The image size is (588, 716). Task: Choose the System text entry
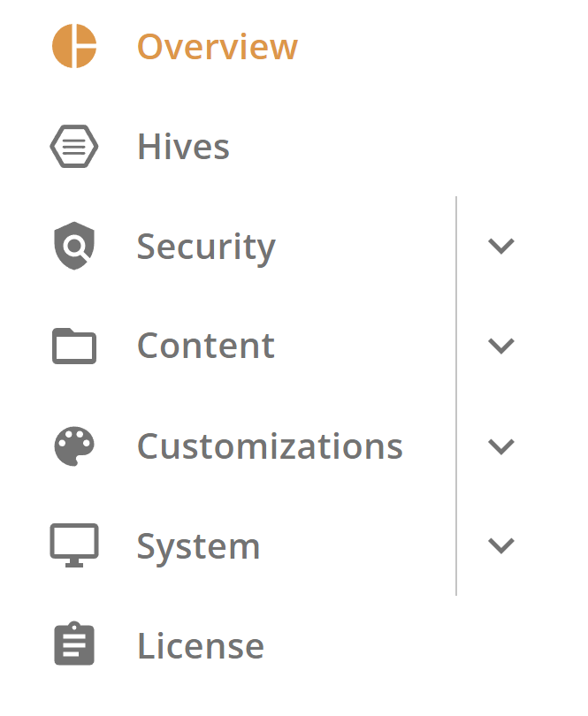(x=198, y=547)
